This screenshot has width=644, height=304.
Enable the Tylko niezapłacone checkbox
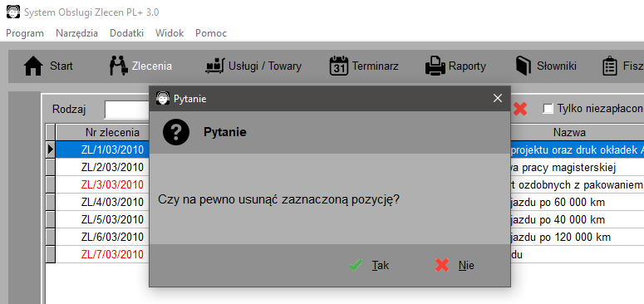(548, 109)
